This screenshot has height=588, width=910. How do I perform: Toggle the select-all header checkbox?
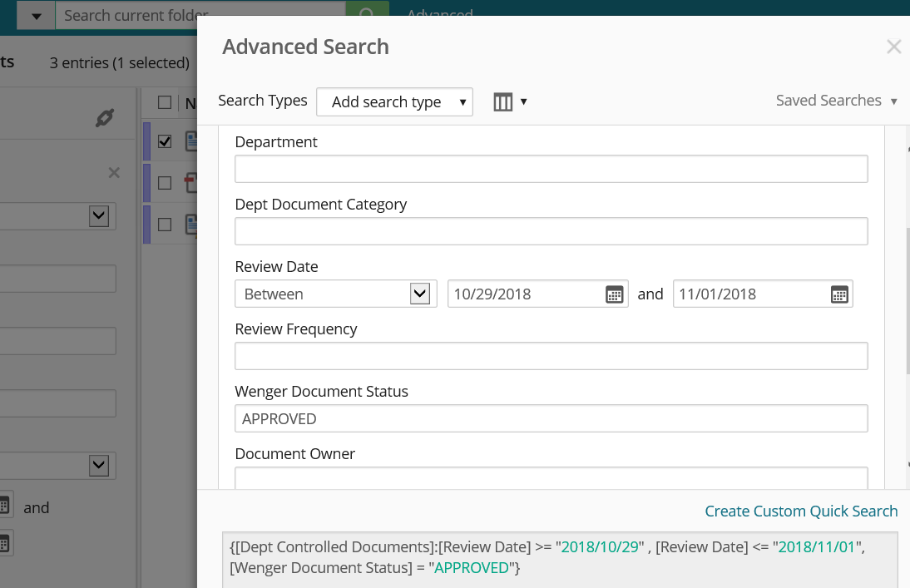[x=165, y=102]
